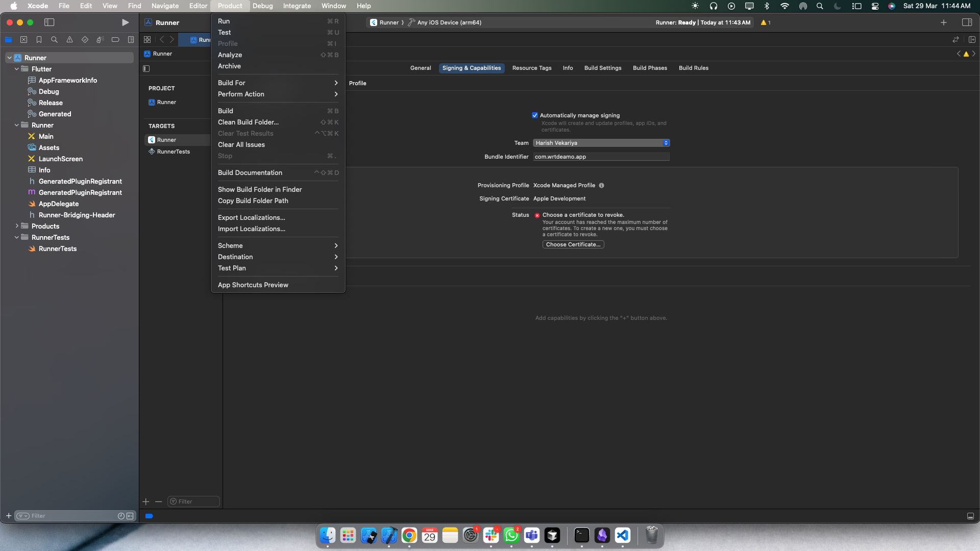Choose Archive from Product menu
Screen dimensions: 980x551
(278, 66)
